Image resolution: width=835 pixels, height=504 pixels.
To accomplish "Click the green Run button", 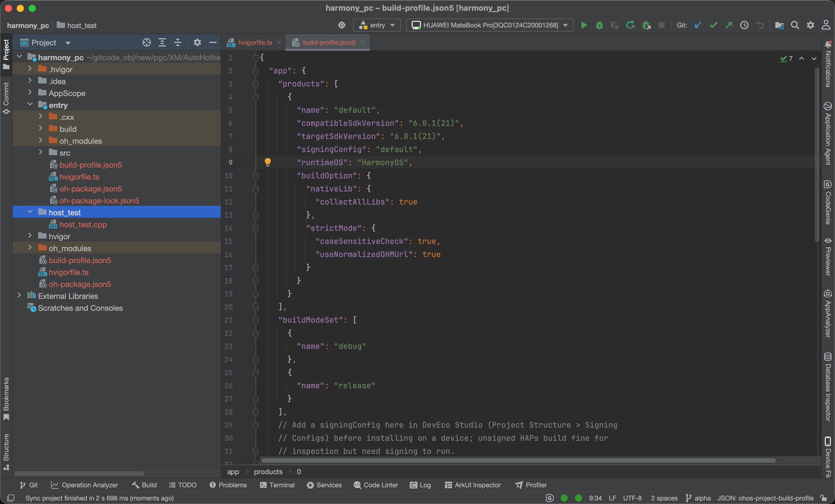I will (x=584, y=25).
